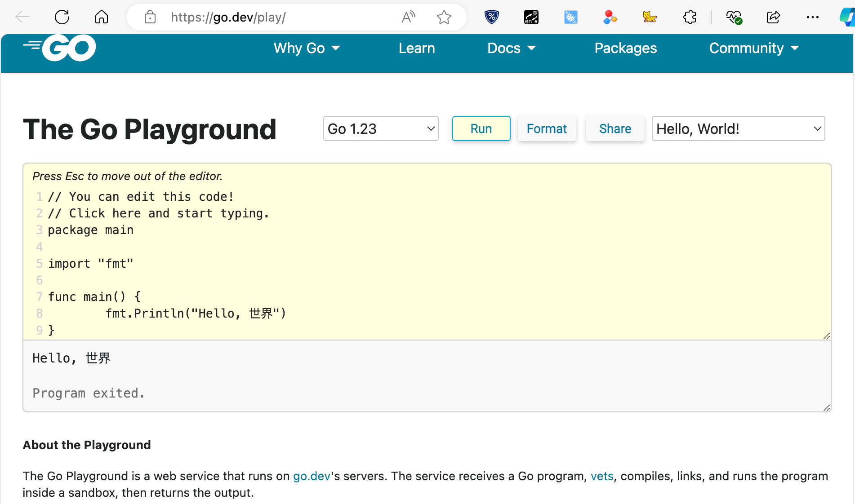Open the Read Aloud icon in address bar
Screen dimensions: 855x504
point(408,18)
